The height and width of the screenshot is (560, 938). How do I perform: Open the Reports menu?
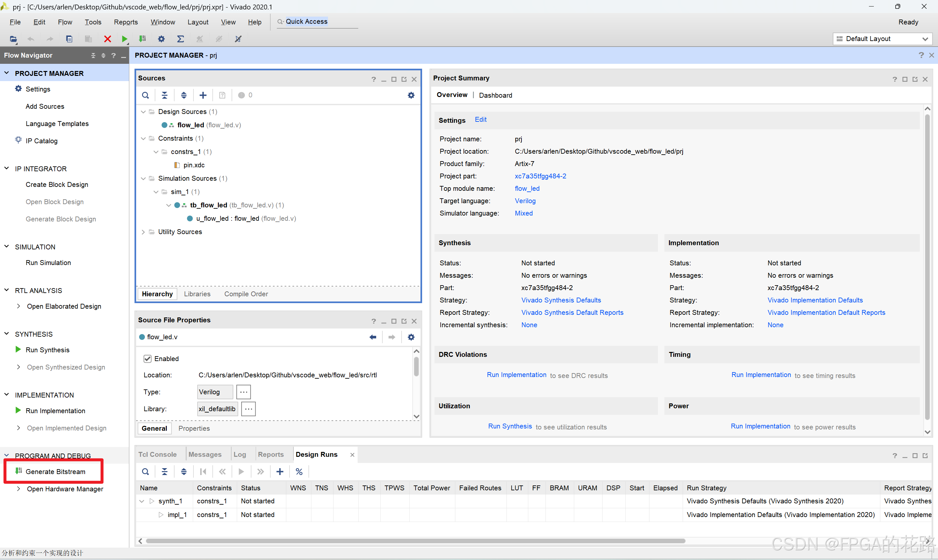pyautogui.click(x=126, y=22)
